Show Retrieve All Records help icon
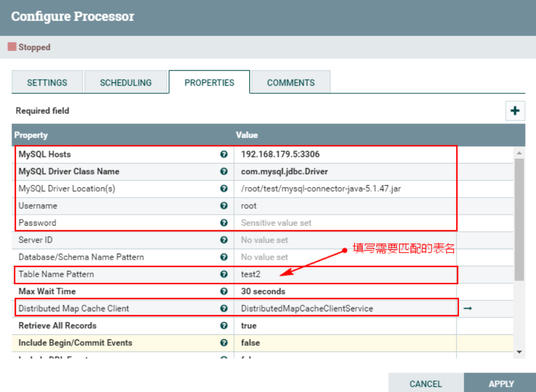 (x=224, y=326)
